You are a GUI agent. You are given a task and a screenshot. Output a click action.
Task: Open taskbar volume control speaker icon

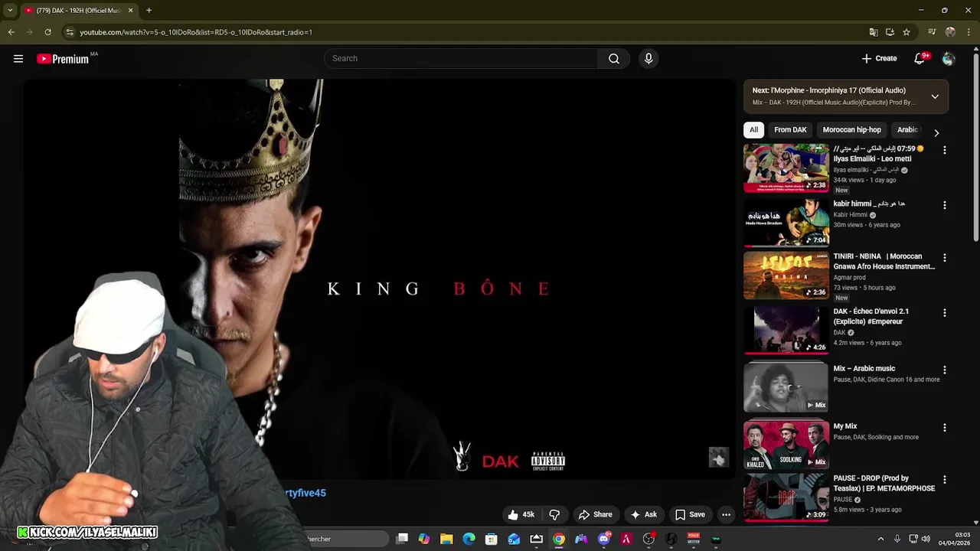pyautogui.click(x=926, y=539)
